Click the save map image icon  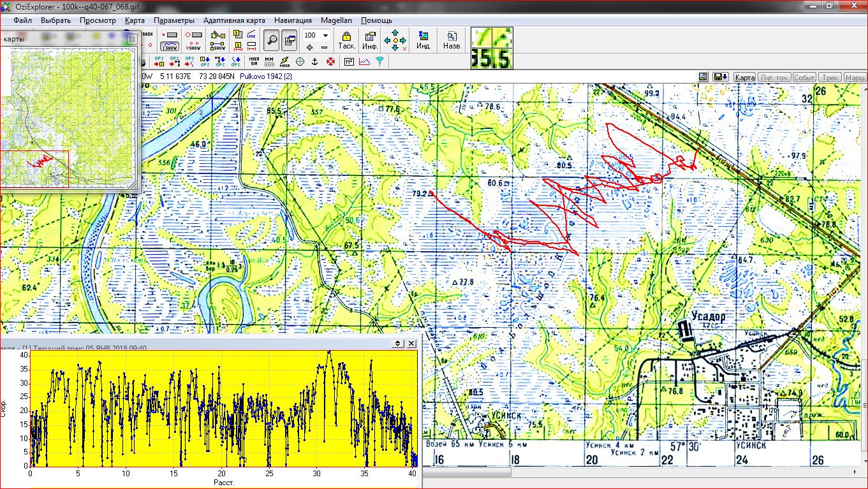pyautogui.click(x=703, y=77)
